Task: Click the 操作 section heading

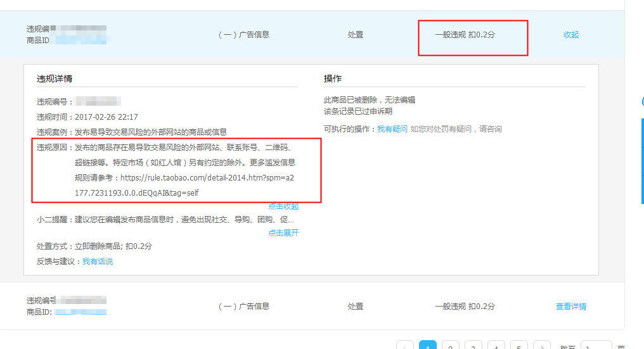Action: click(x=333, y=79)
